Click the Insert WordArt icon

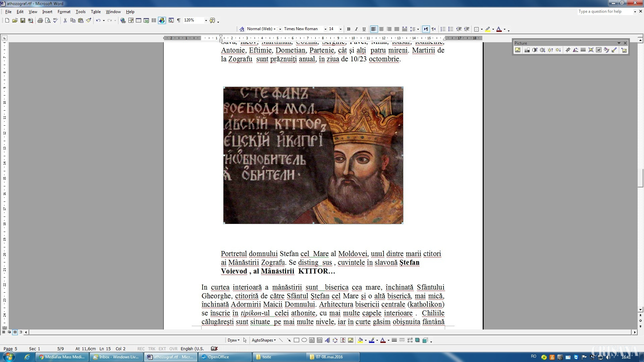pos(327,340)
